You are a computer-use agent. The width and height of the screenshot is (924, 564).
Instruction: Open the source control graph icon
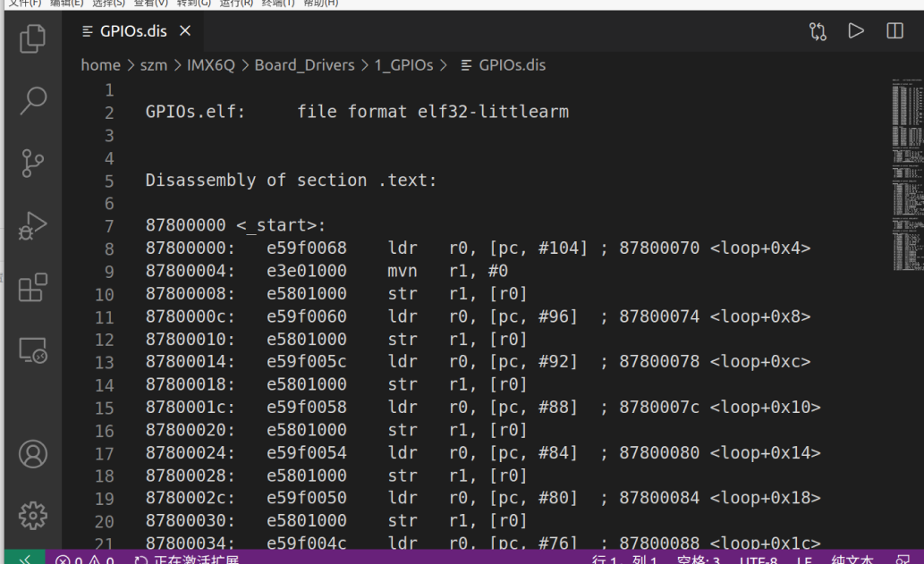point(817,29)
